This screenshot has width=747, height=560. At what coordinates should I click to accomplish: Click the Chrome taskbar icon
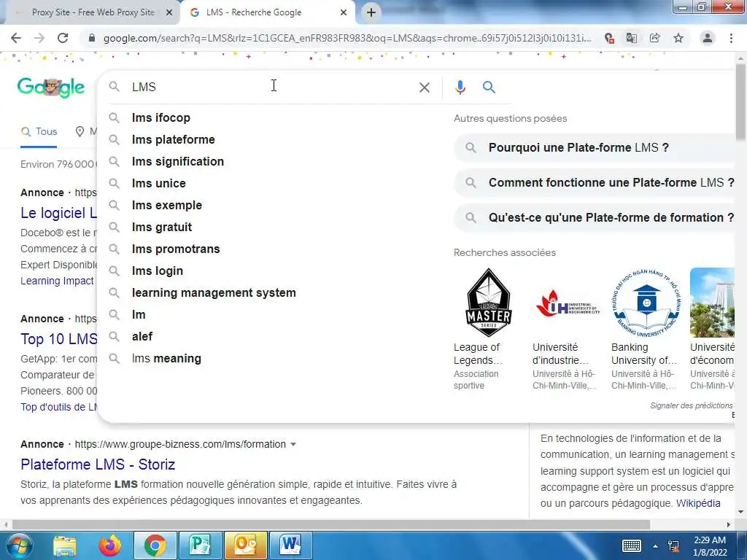coord(155,545)
